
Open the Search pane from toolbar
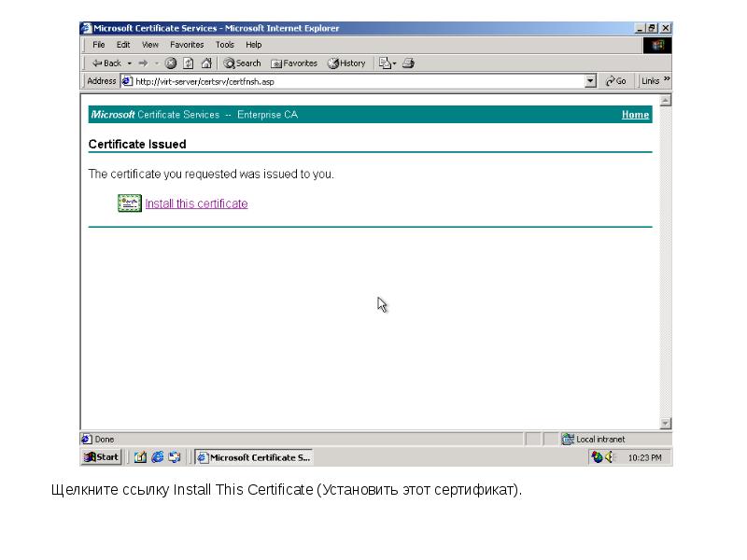click(x=242, y=63)
